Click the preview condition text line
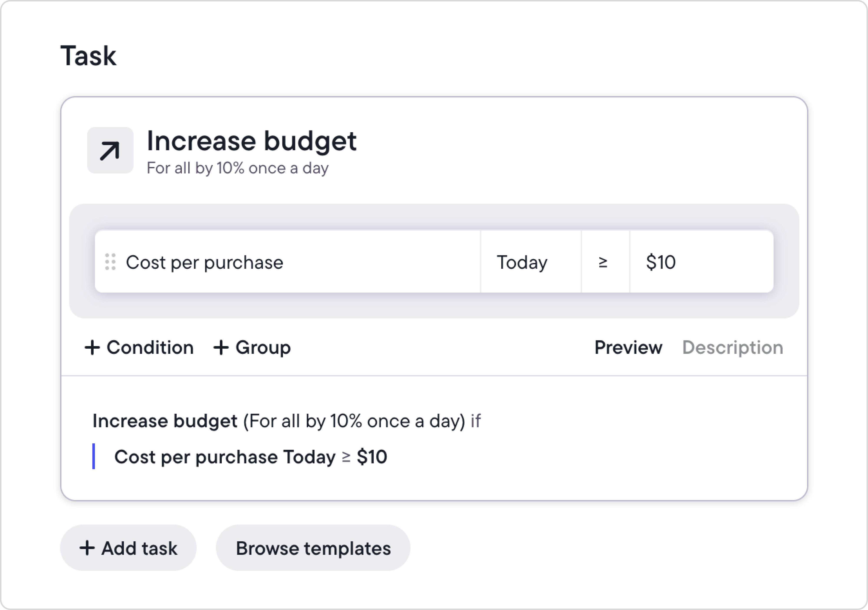This screenshot has width=868, height=610. tap(250, 457)
